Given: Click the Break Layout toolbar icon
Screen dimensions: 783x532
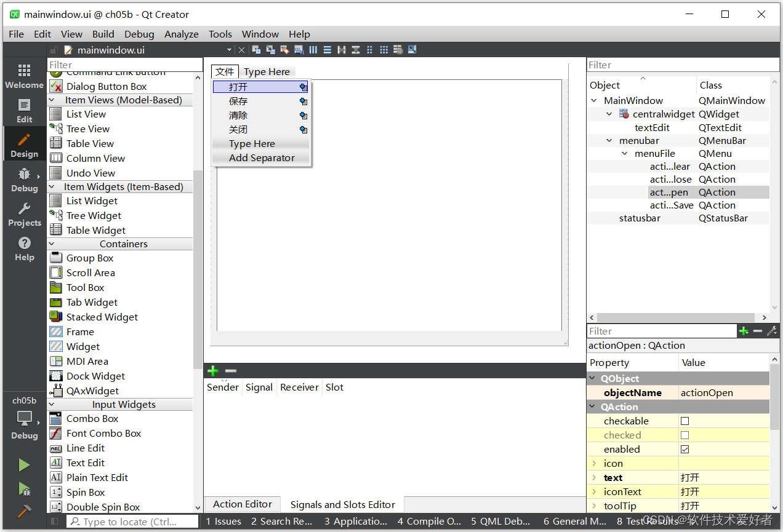Looking at the screenshot, I should pos(398,50).
